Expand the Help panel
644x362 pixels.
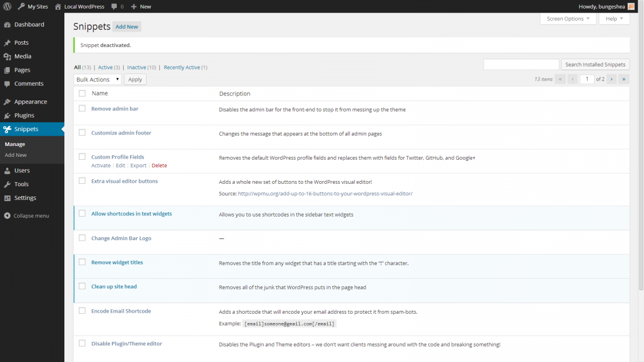pyautogui.click(x=613, y=18)
